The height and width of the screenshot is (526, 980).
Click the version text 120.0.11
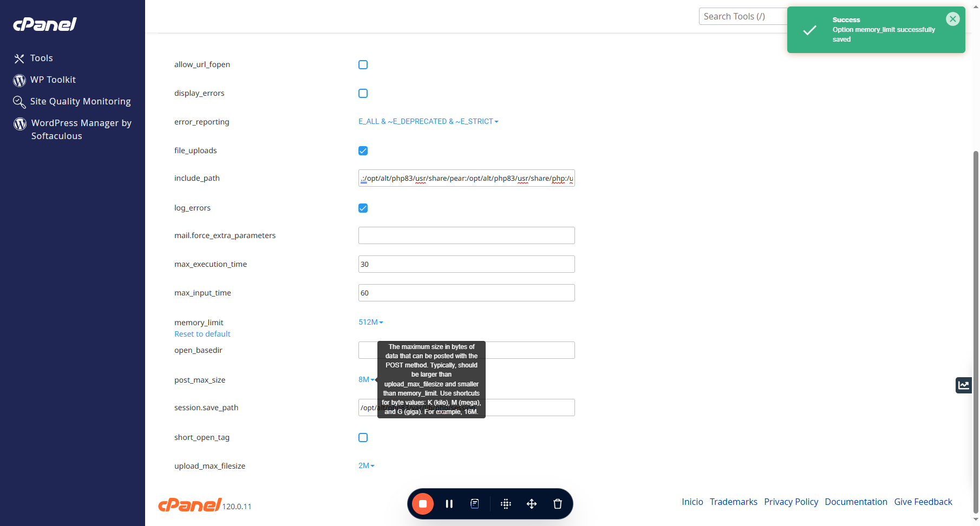click(237, 507)
